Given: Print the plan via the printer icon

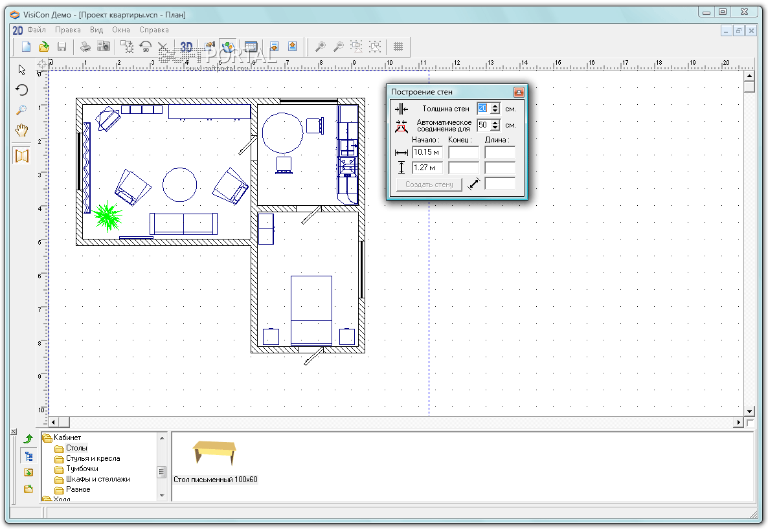Looking at the screenshot, I should 85,47.
